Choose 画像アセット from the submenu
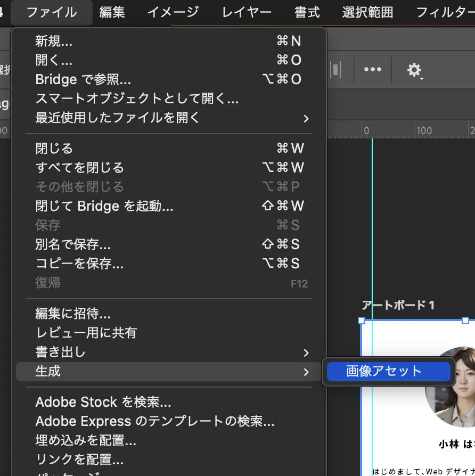Viewport: 475px width, 476px height. point(389,372)
